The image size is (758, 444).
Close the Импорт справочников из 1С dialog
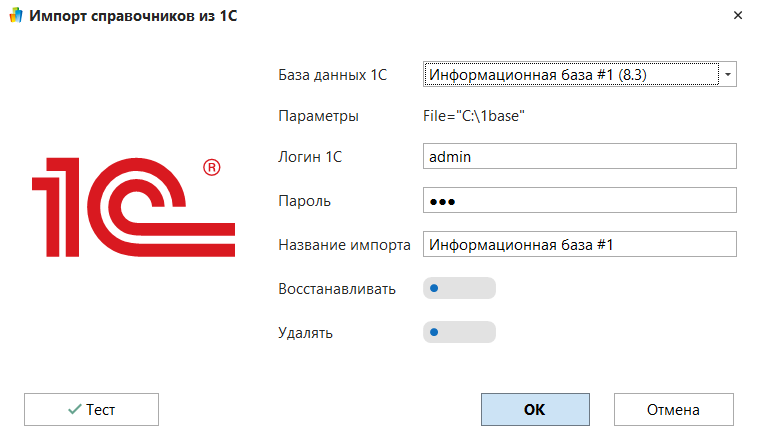tap(738, 16)
